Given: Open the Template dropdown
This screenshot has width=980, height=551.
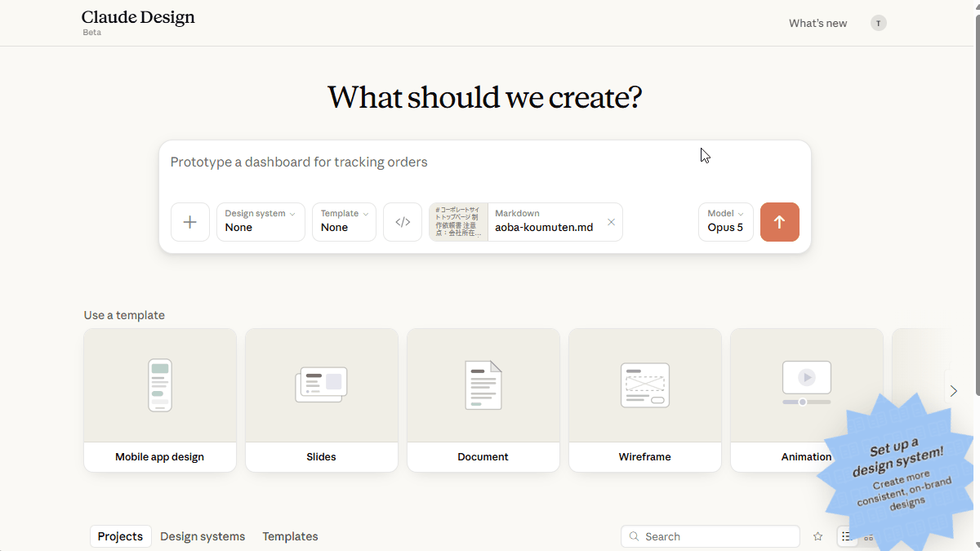Looking at the screenshot, I should [x=344, y=222].
